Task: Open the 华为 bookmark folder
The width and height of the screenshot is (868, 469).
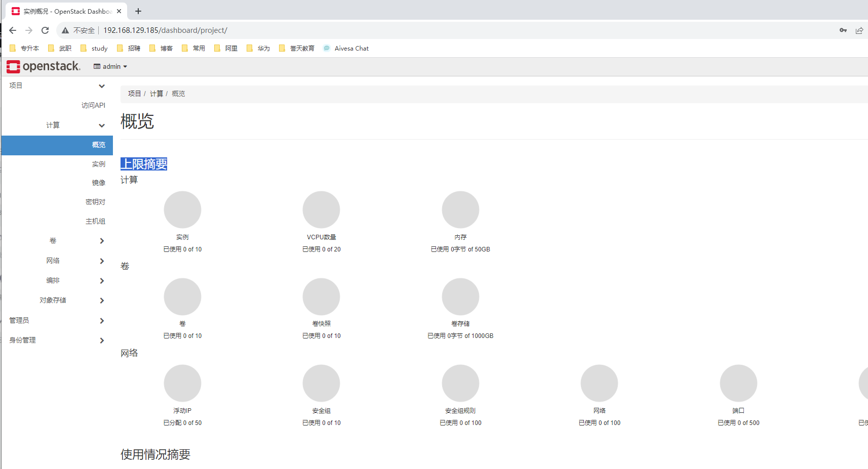Action: pyautogui.click(x=258, y=49)
